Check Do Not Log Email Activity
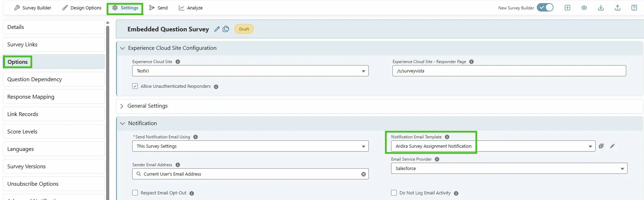 [394, 193]
